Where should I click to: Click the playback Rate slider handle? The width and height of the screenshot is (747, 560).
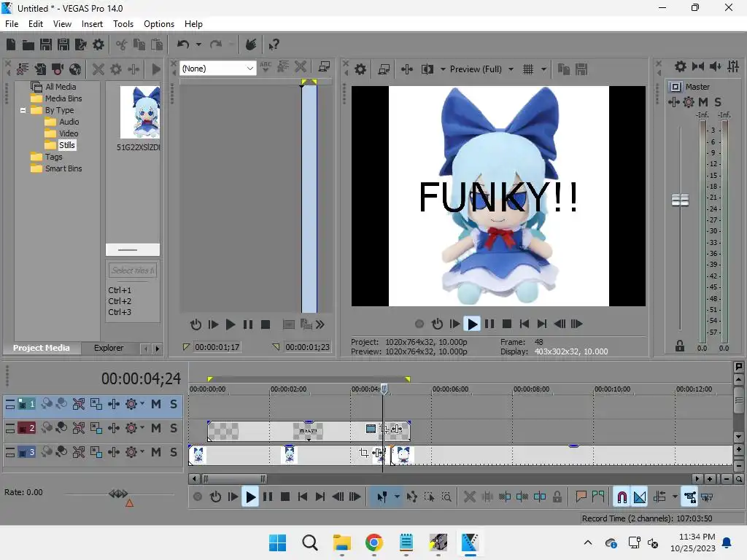118,494
